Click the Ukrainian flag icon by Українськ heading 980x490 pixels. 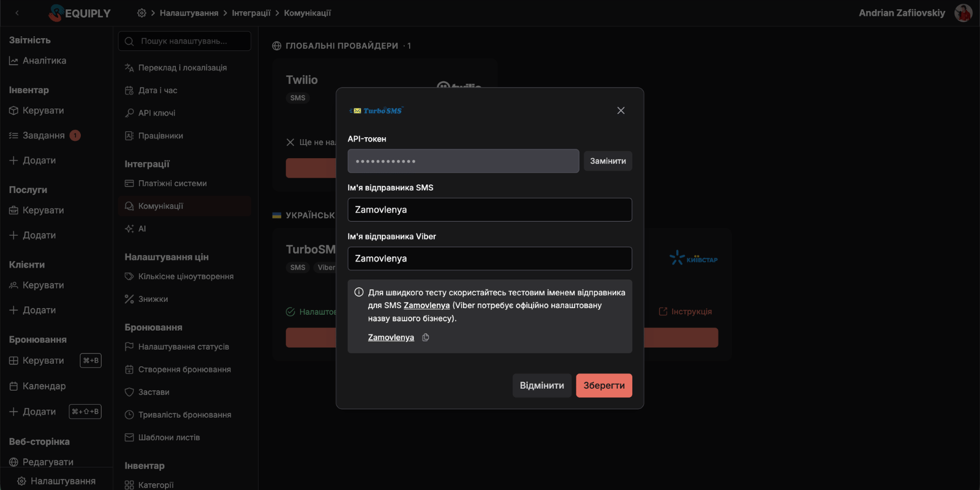[277, 216]
